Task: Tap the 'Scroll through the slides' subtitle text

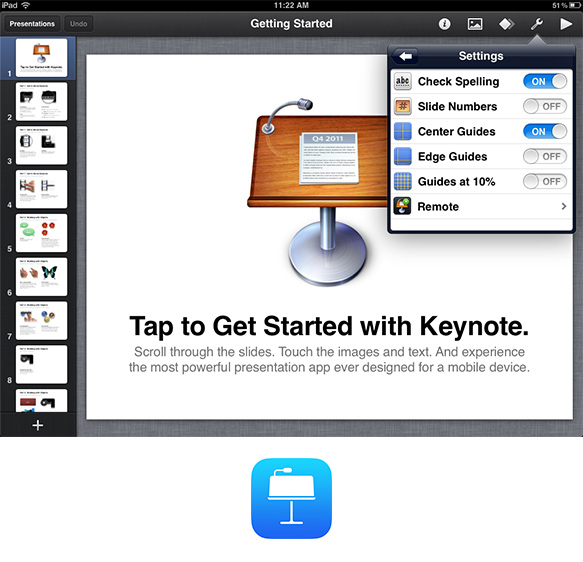Action: point(329,359)
